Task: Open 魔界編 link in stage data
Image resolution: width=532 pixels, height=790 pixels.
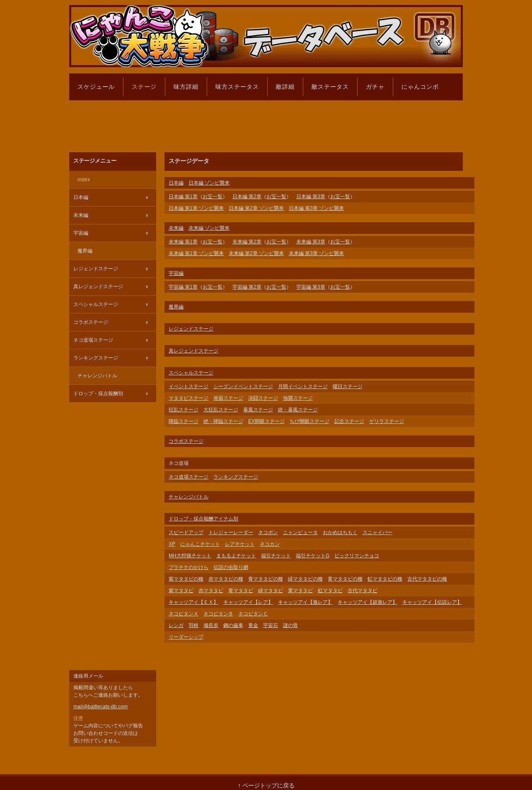Action: point(176,307)
